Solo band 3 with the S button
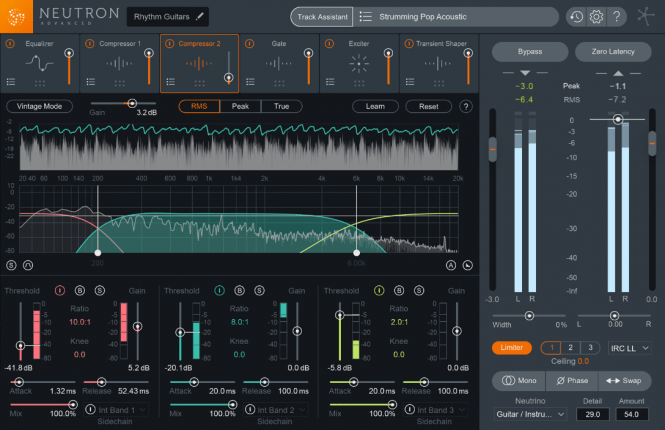Screen dimensions: 665x430 tap(419, 290)
